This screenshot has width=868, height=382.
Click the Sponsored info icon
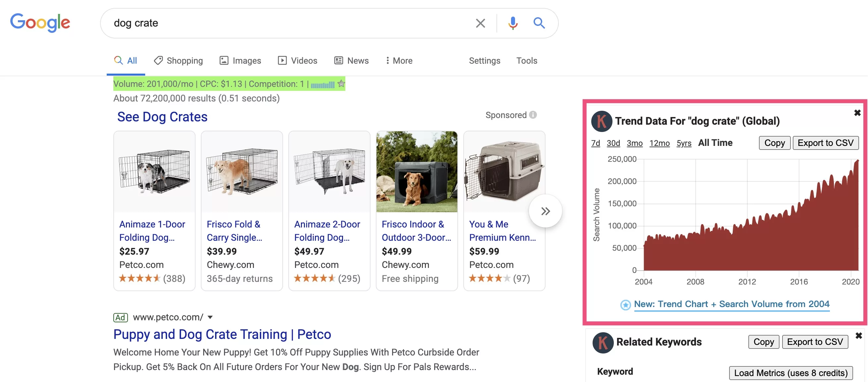coord(533,115)
